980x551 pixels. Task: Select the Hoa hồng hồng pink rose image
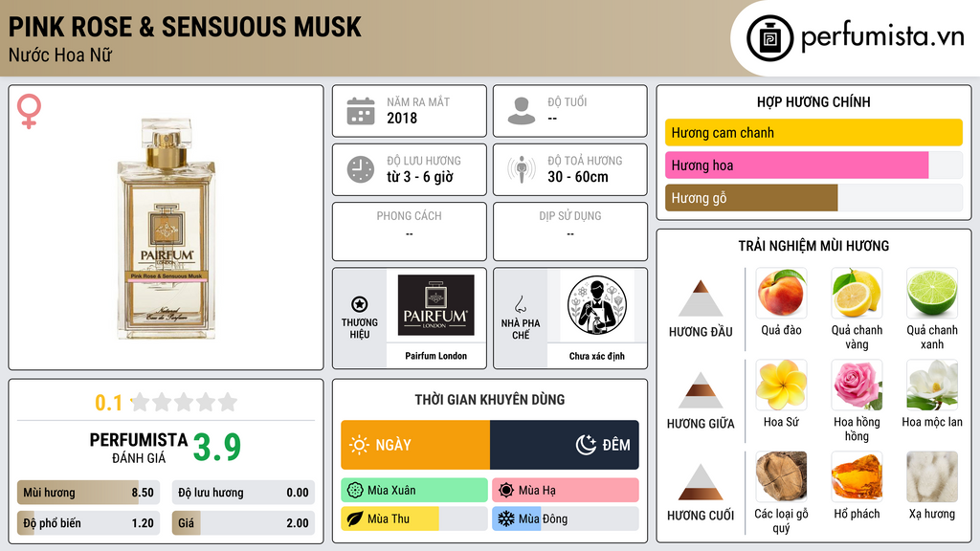pyautogui.click(x=857, y=385)
